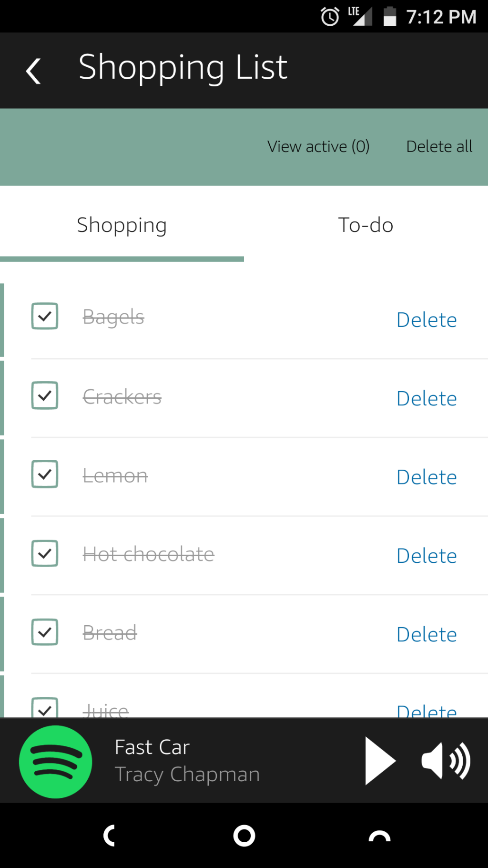Uncheck the Bagels checkbox
The image size is (488, 868).
pyautogui.click(x=45, y=316)
